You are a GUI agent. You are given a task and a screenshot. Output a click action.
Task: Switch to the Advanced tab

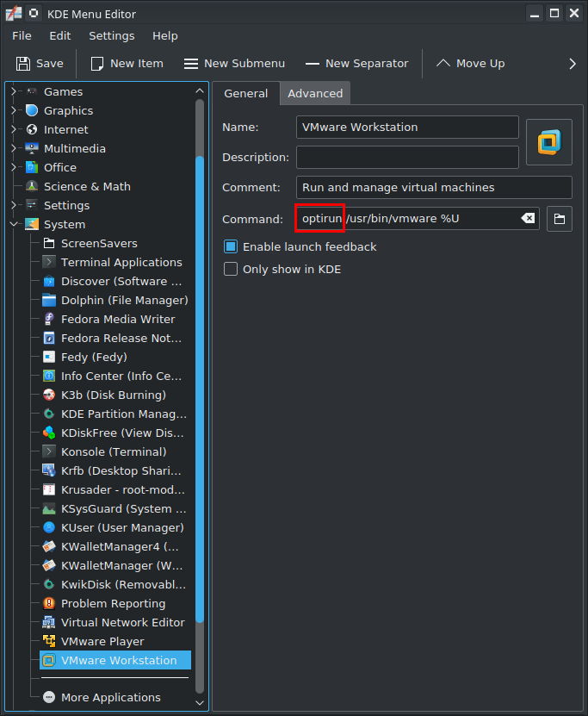[x=315, y=94]
